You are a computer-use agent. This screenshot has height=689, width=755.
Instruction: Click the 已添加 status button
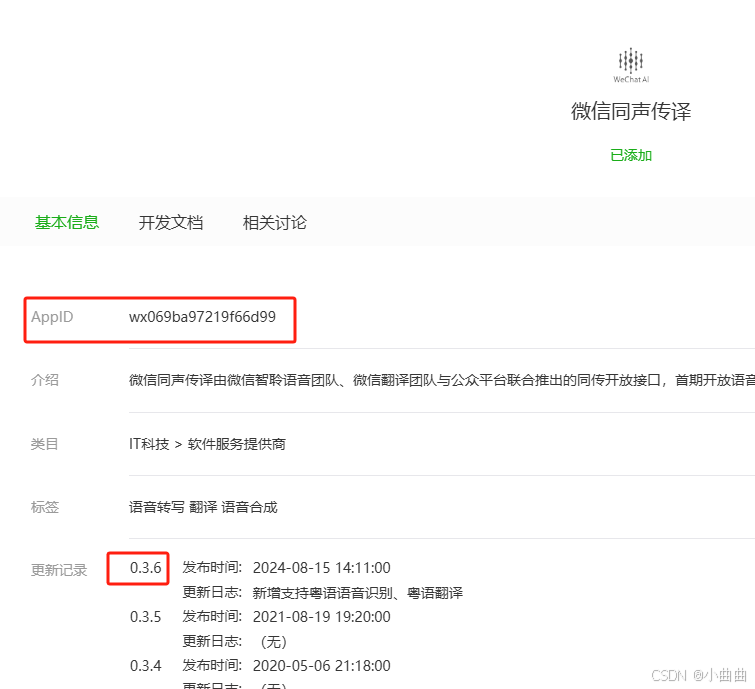(x=631, y=156)
